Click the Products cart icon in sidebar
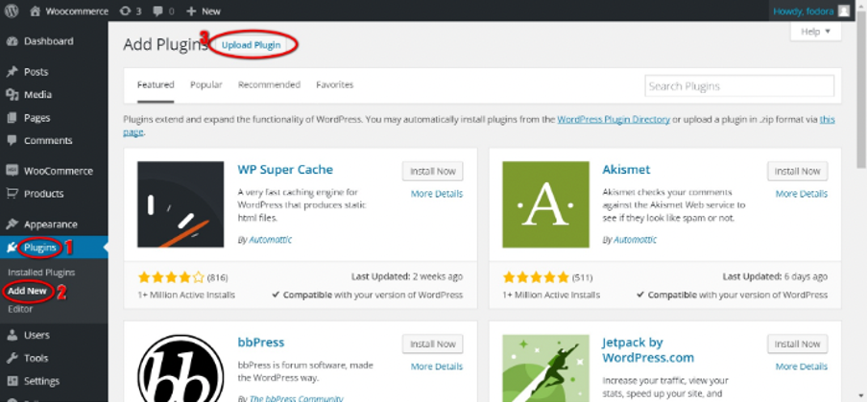 coord(12,194)
